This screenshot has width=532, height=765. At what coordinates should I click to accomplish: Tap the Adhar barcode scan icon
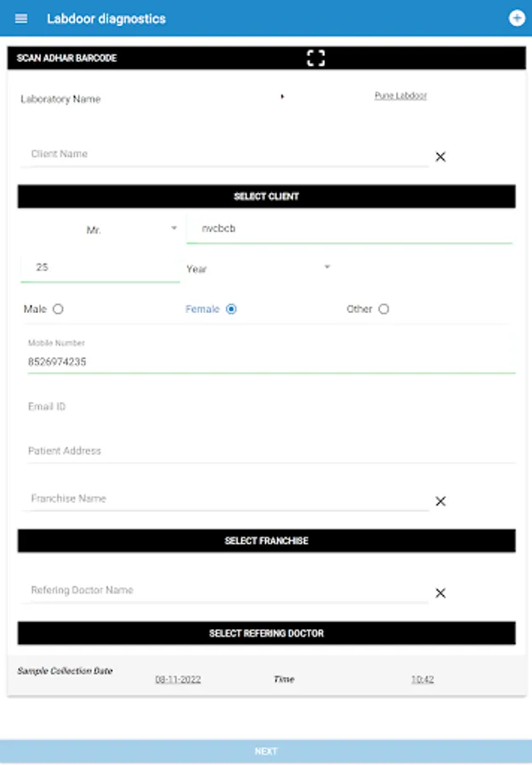(x=316, y=58)
